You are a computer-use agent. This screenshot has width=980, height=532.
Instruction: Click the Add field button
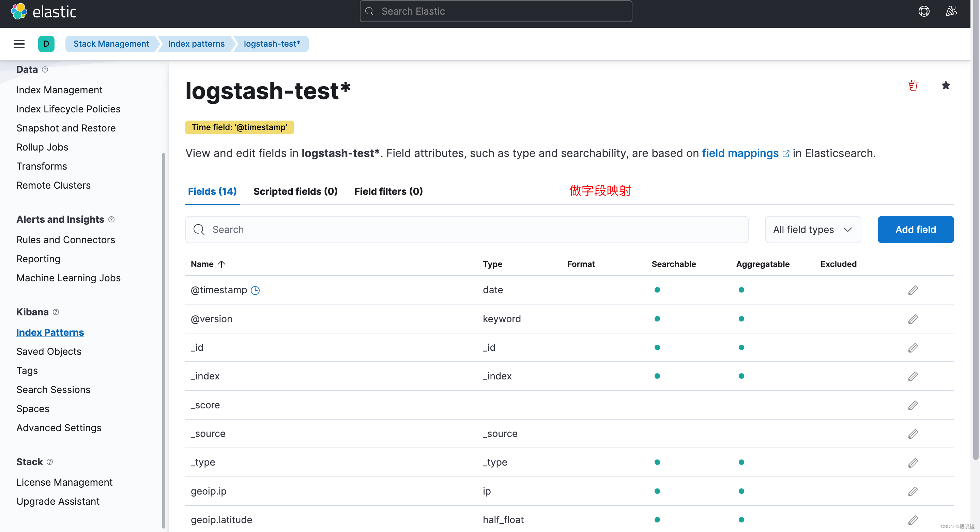click(916, 230)
